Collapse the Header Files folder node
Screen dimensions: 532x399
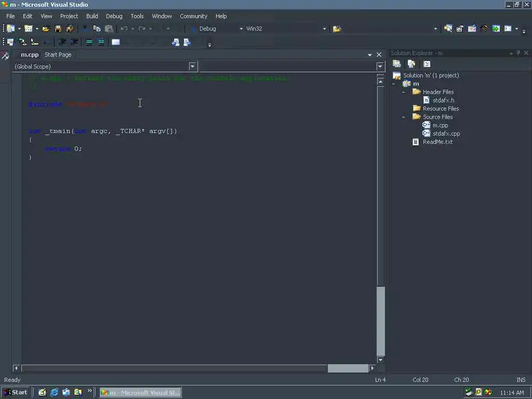403,92
